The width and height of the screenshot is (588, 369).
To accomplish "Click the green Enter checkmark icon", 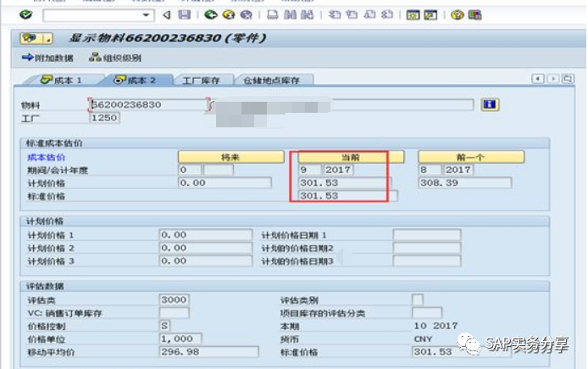I will (x=25, y=15).
